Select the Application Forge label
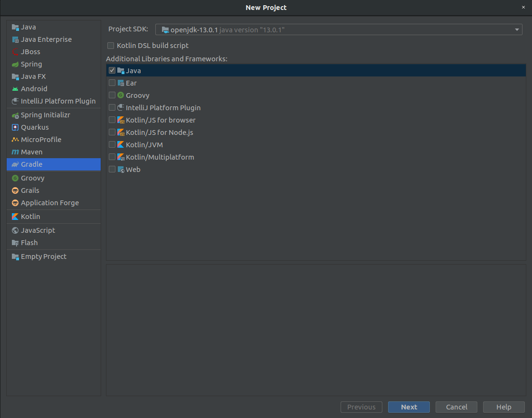Image resolution: width=532 pixels, height=418 pixels. coord(50,203)
